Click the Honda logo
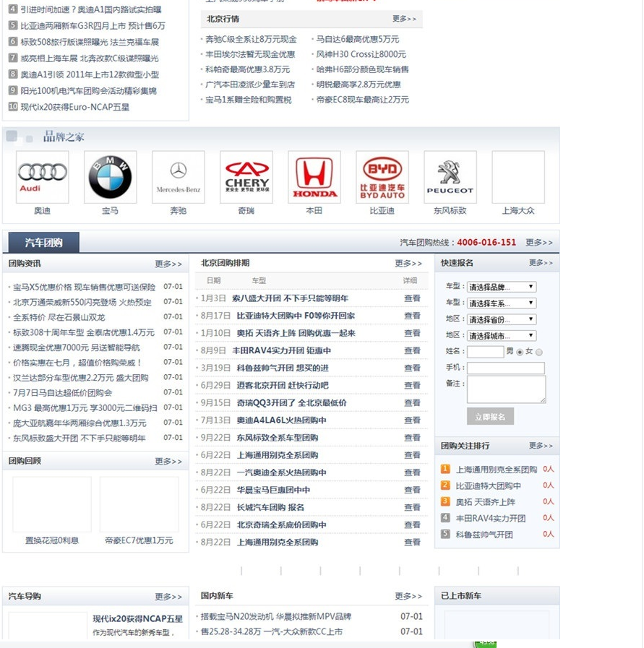The width and height of the screenshot is (644, 648). [x=314, y=176]
